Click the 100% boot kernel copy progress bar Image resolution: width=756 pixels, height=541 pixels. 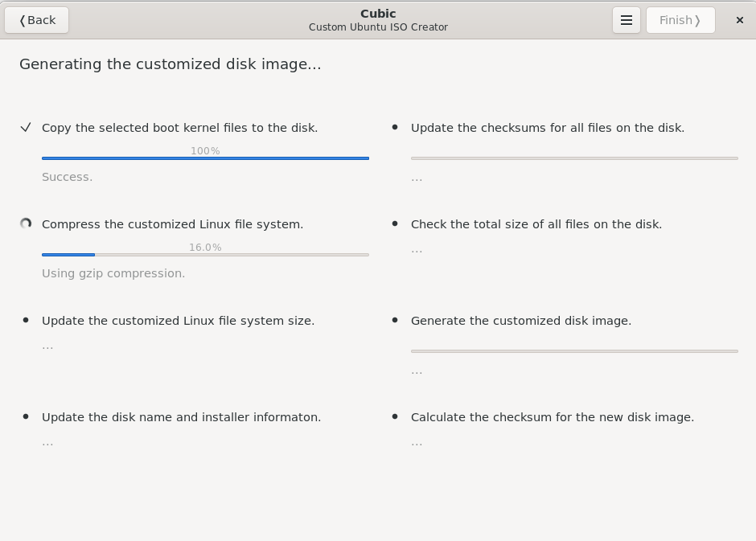[205, 158]
